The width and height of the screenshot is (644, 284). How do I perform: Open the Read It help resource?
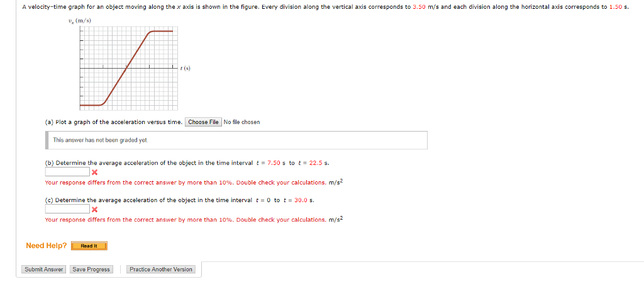[89, 246]
